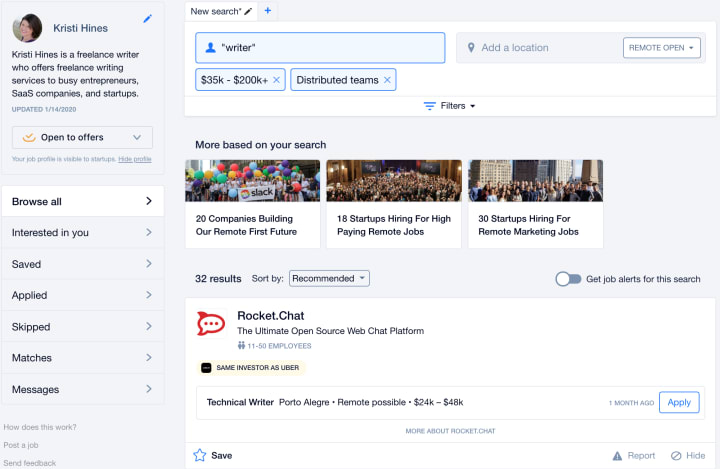Click the employees icon next to 11-50 EMPLOYEES
The image size is (720, 469).
click(241, 345)
